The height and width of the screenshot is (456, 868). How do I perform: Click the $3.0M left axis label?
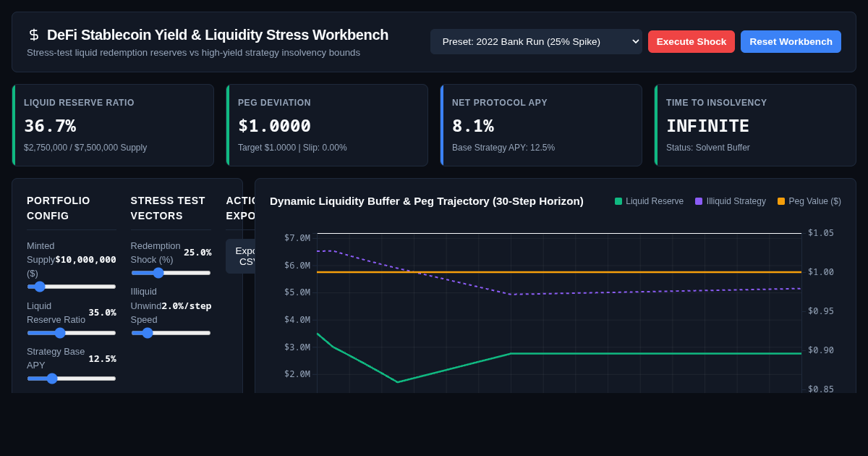pos(297,347)
